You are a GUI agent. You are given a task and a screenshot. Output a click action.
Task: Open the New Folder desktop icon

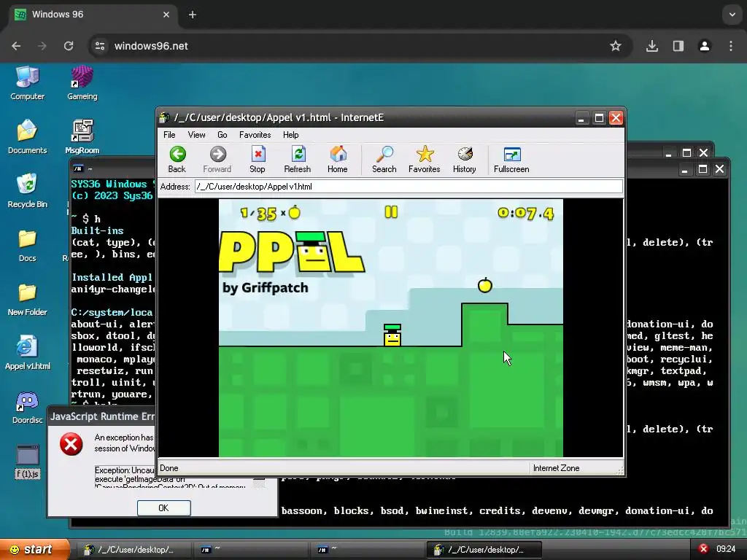[28, 299]
